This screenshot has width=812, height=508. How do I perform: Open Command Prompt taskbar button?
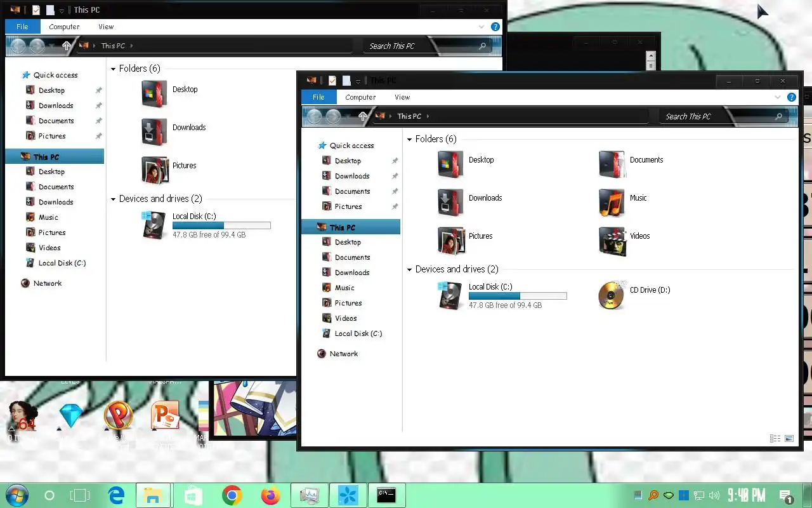tap(386, 495)
